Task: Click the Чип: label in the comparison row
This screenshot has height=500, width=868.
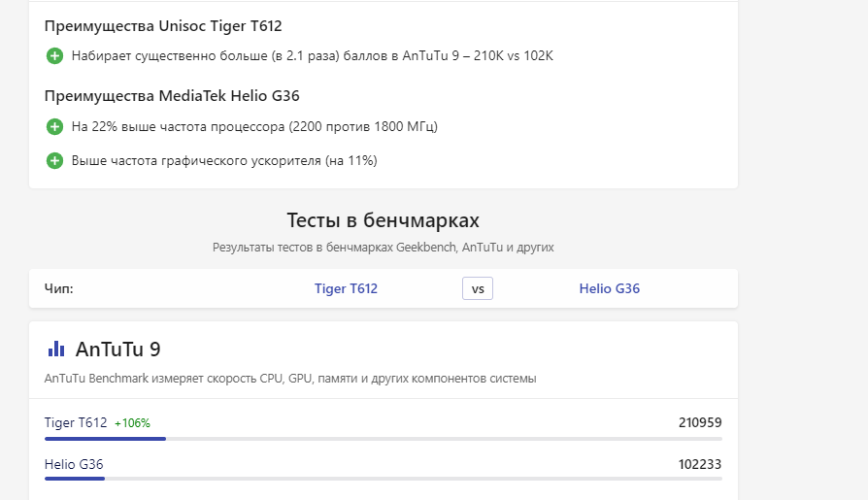Action: 58,288
